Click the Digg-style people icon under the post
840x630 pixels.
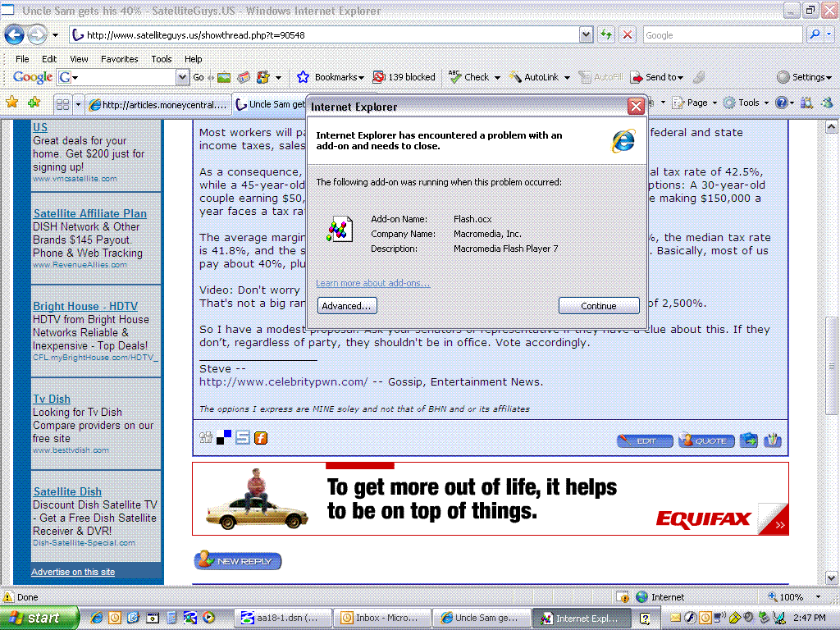click(206, 438)
